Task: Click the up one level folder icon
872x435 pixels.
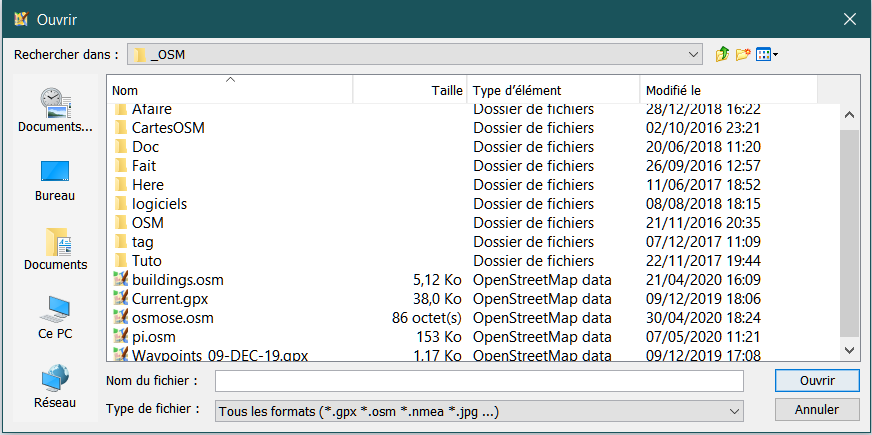Action: click(x=723, y=55)
